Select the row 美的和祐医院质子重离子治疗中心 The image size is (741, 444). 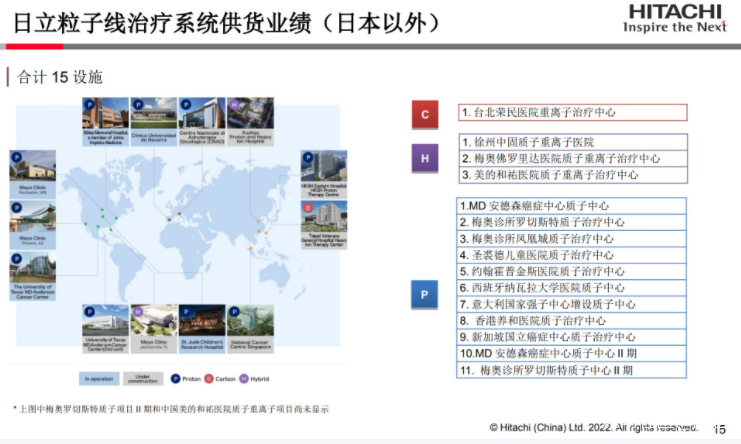click(572, 175)
